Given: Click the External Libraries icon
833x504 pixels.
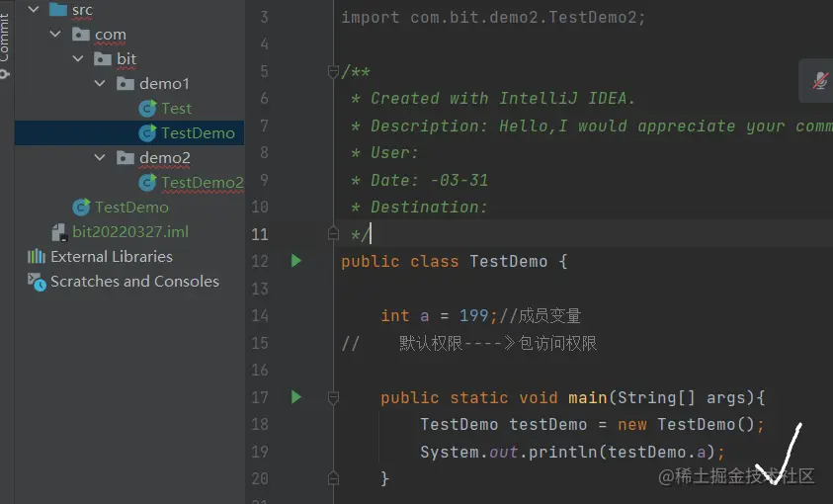Looking at the screenshot, I should tap(37, 257).
